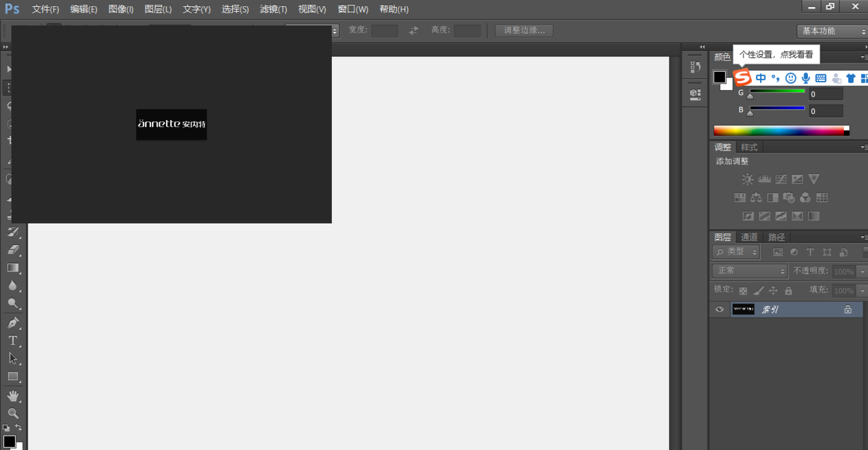Toggle lock position
The image size is (868, 450).
click(773, 291)
